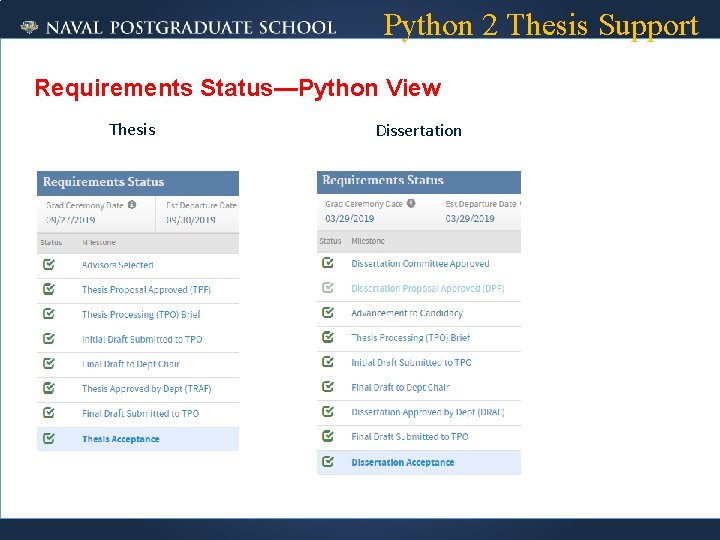Viewport: 720px width, 540px height.
Task: Click the Dissertation panel Requirements Status header
Action: [419, 181]
